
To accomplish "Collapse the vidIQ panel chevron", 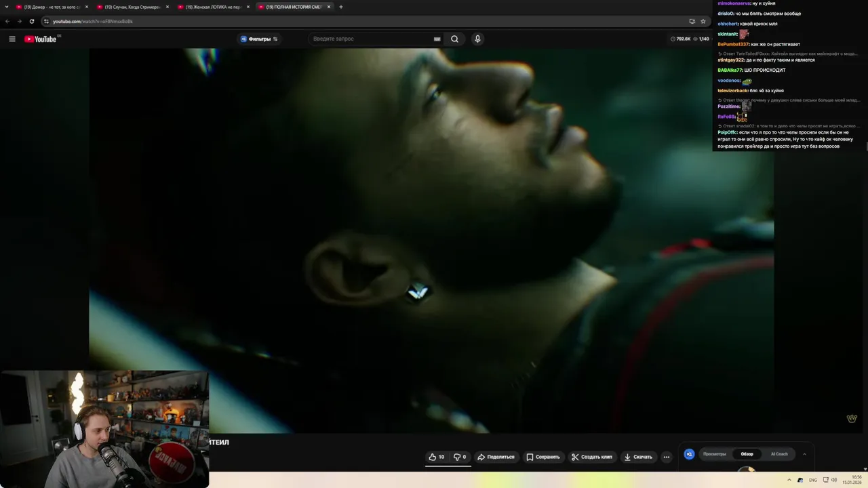I will point(804,454).
